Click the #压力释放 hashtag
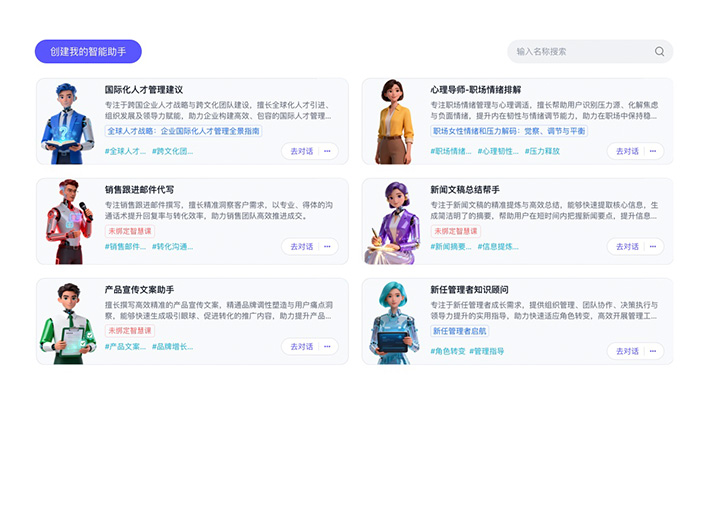The image size is (707, 530). [542, 151]
